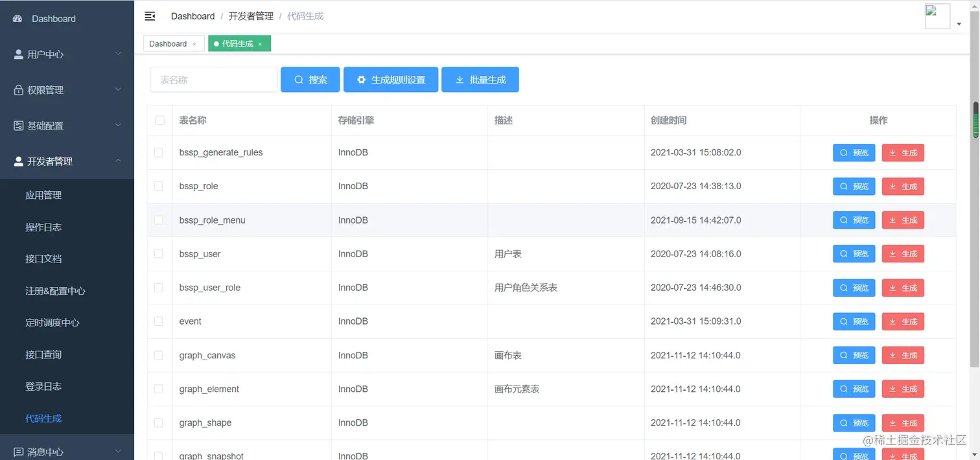
Task: Click the 表名称 search input field
Action: (214, 80)
